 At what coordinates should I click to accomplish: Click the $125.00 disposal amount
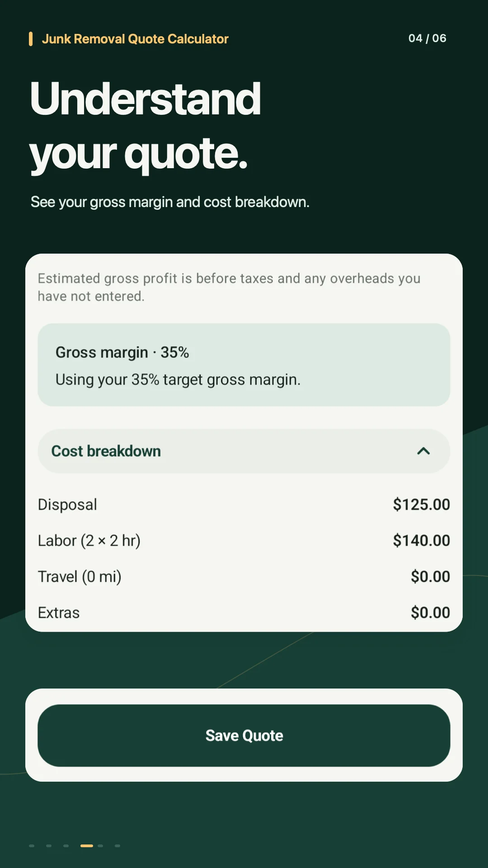[422, 505]
